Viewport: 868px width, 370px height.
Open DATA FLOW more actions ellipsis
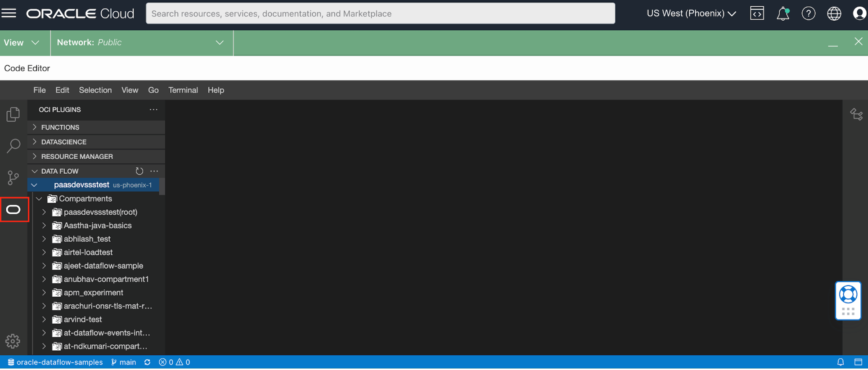coord(154,171)
